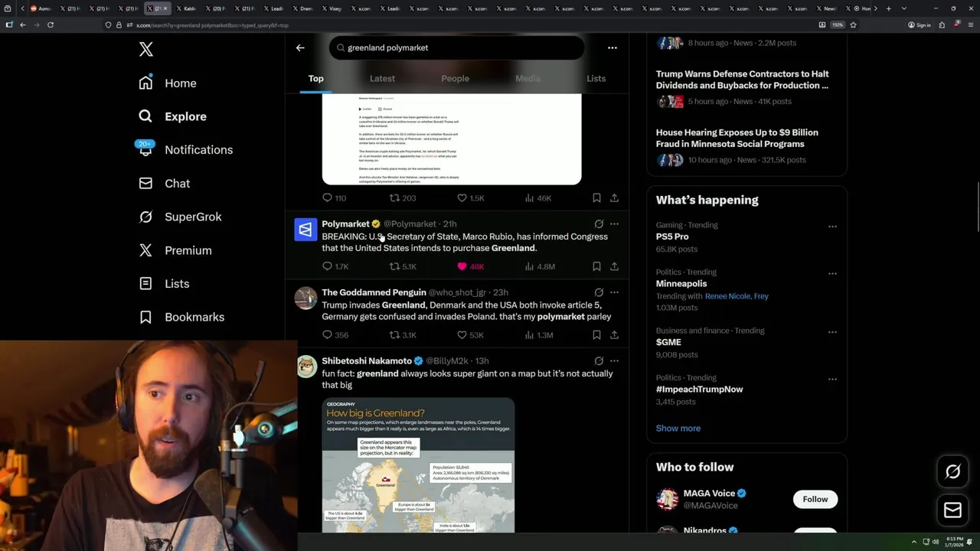980x551 pixels.
Task: Open Chat in the sidebar
Action: [164, 184]
